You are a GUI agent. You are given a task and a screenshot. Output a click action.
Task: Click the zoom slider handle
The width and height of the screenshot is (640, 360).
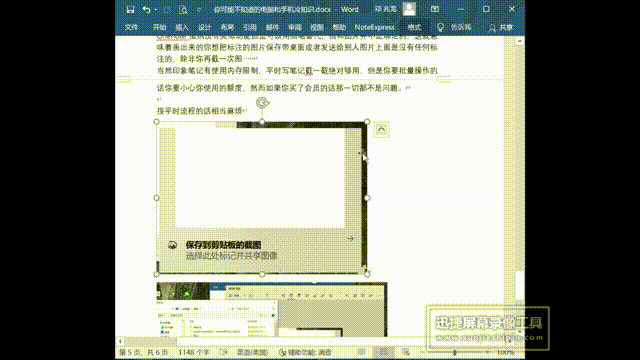pyautogui.click(x=455, y=352)
